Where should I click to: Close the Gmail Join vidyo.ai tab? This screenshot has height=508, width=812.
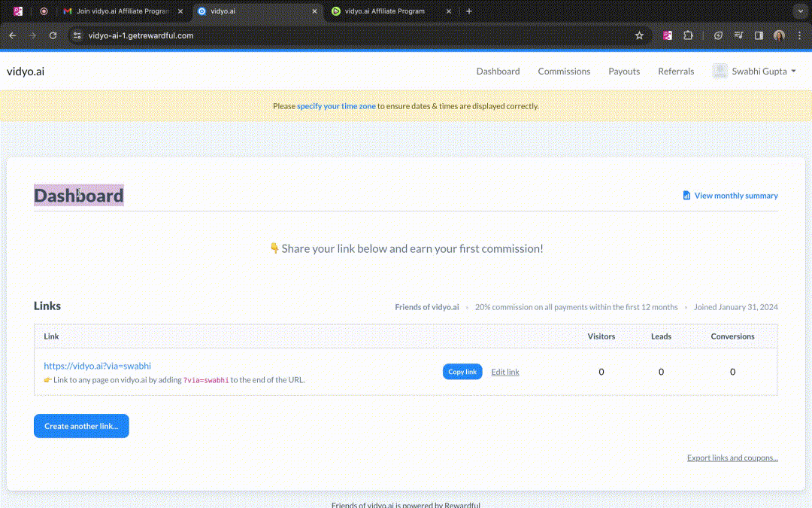[180, 11]
